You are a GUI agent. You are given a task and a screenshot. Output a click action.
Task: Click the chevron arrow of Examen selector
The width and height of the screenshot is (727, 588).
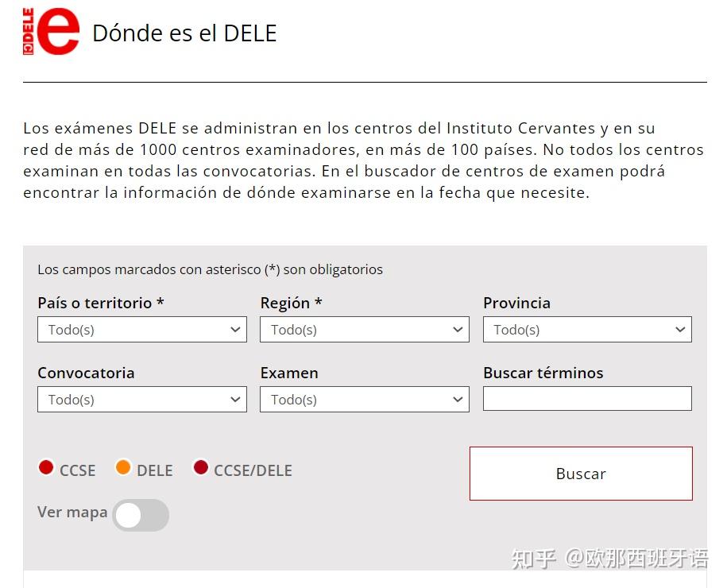coord(458,400)
